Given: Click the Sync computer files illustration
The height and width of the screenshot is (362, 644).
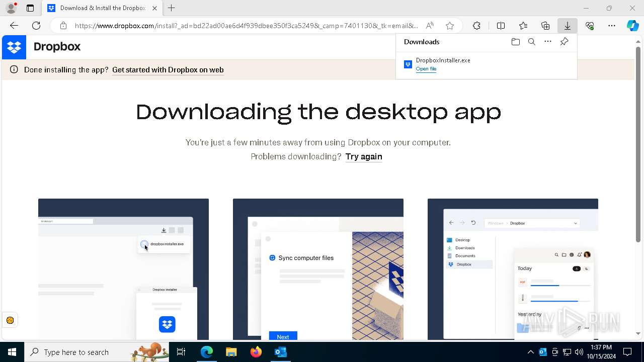Looking at the screenshot, I should pyautogui.click(x=318, y=269).
